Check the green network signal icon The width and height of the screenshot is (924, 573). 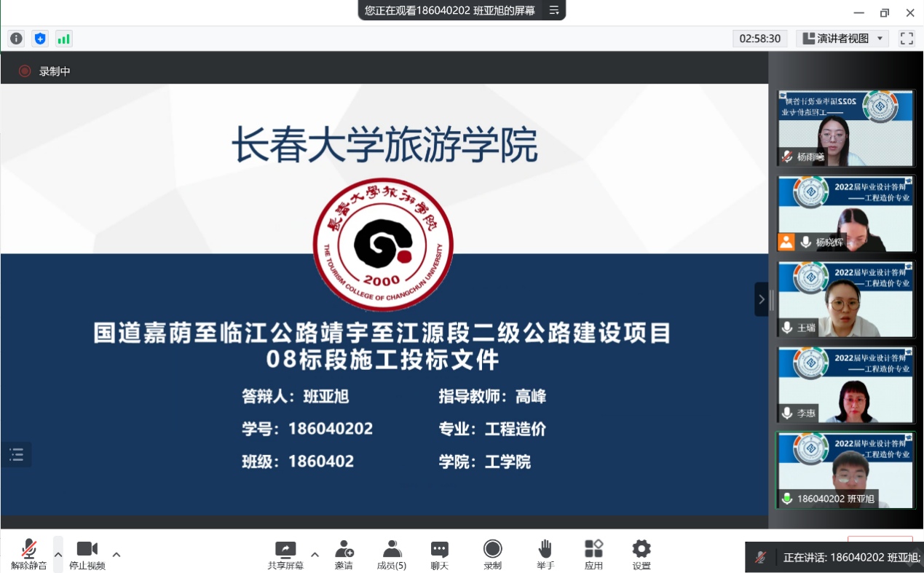[x=64, y=39]
